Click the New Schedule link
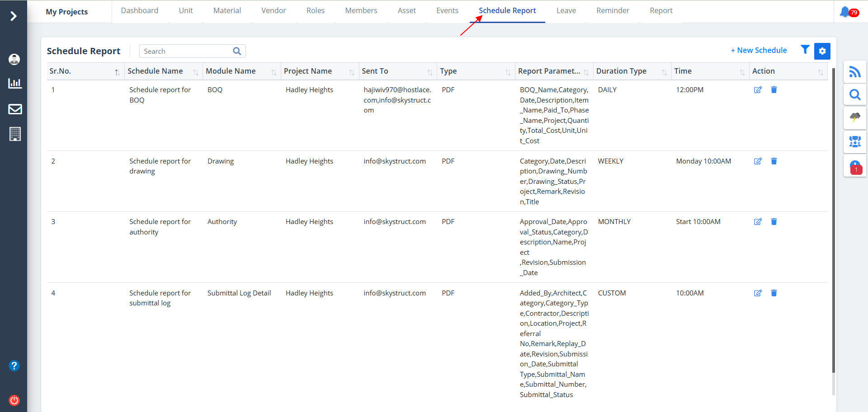This screenshot has width=868, height=412. [759, 50]
